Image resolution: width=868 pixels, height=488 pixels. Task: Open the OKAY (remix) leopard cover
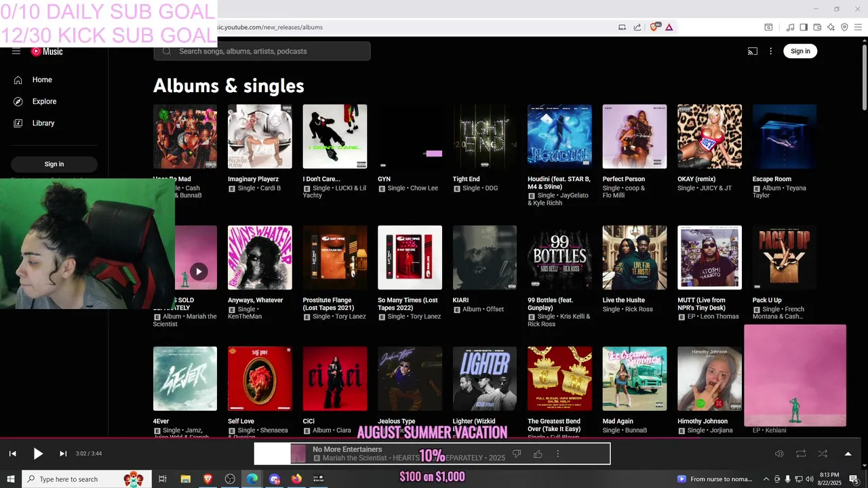[x=709, y=136]
